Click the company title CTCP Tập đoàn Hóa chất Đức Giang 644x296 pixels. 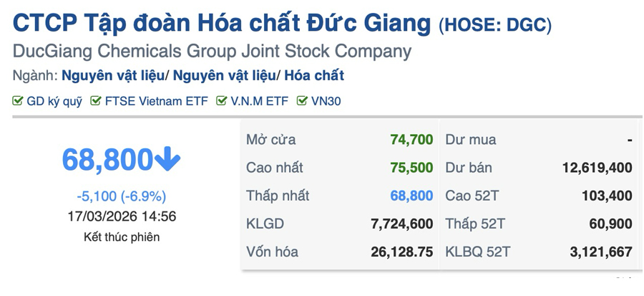[222, 24]
